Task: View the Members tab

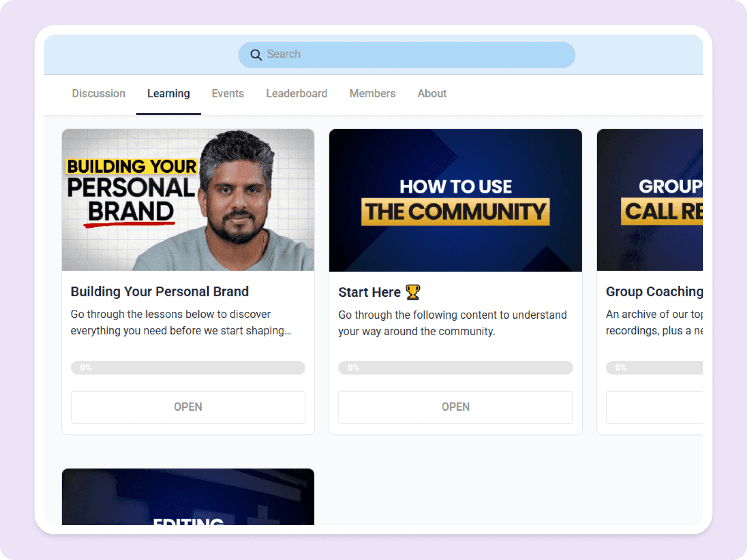Action: click(x=372, y=93)
